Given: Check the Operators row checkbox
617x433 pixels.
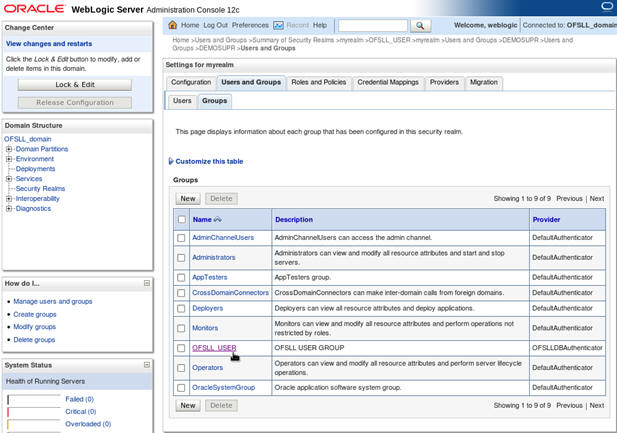Looking at the screenshot, I should pos(181,368).
